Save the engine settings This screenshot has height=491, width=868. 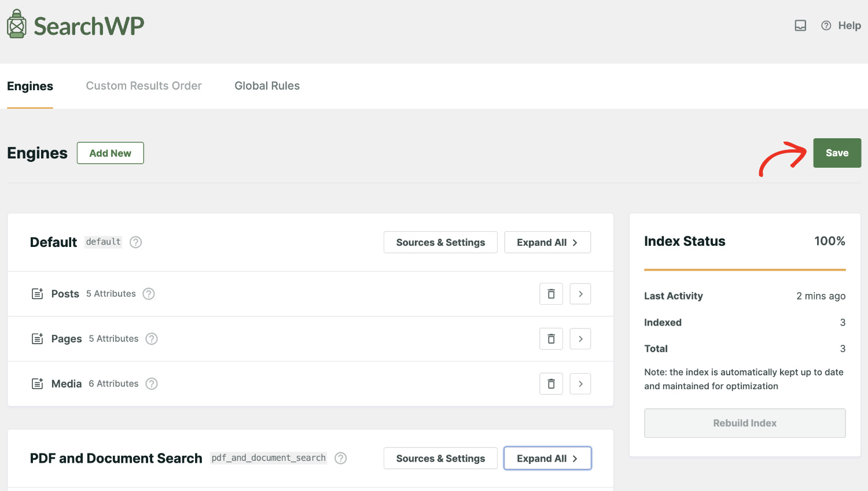837,153
